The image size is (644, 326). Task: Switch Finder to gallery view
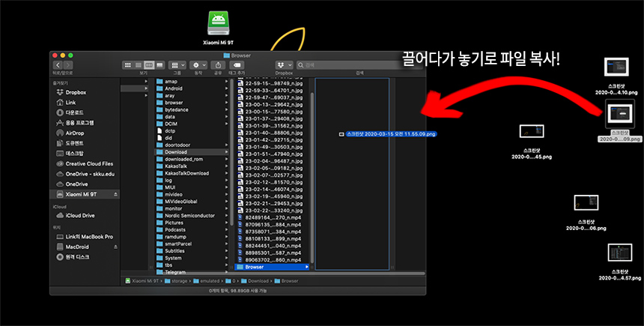(x=160, y=65)
